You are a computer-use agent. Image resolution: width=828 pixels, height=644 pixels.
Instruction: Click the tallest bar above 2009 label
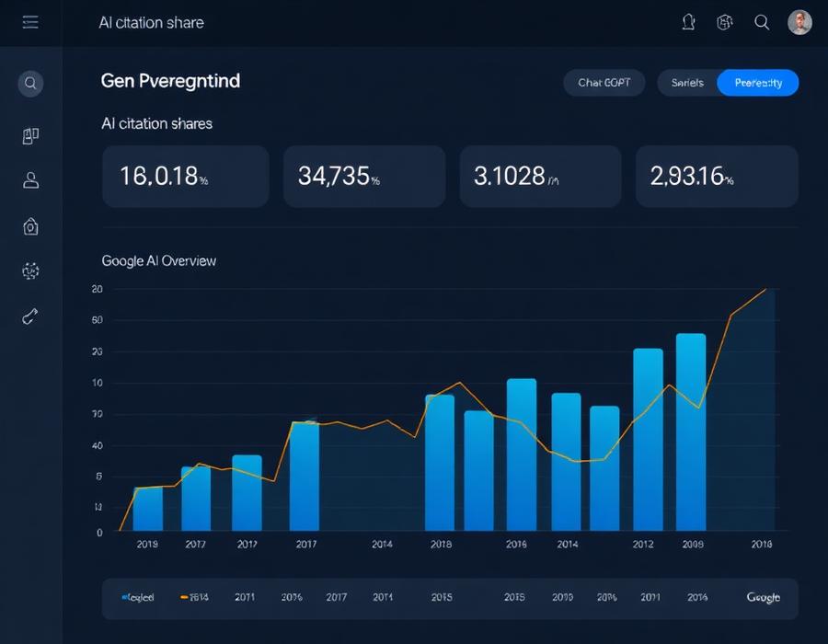[x=691, y=431]
